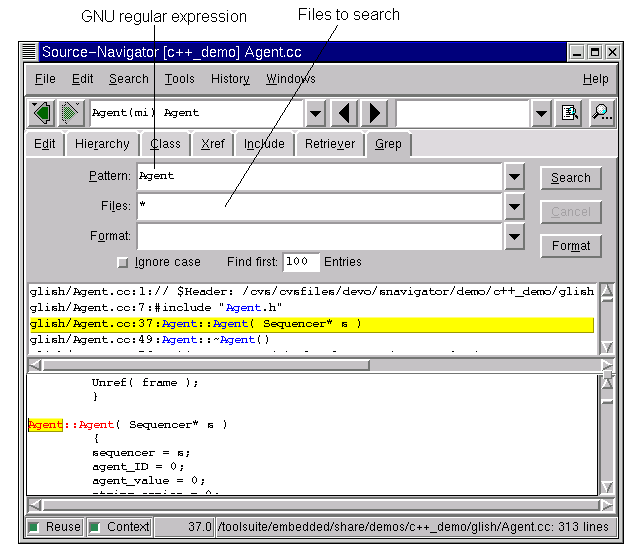Select the glish/Agent.cc:1 $Header result line

pyautogui.click(x=311, y=292)
